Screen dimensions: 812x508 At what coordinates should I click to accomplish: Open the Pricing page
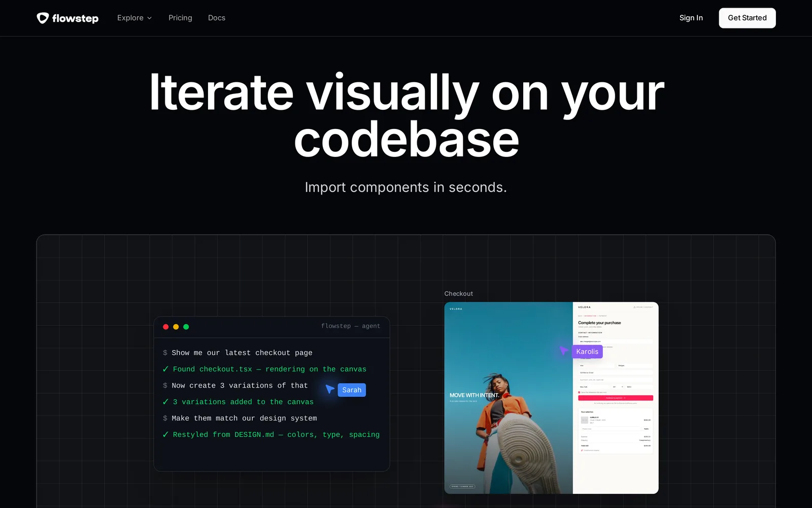pyautogui.click(x=180, y=18)
